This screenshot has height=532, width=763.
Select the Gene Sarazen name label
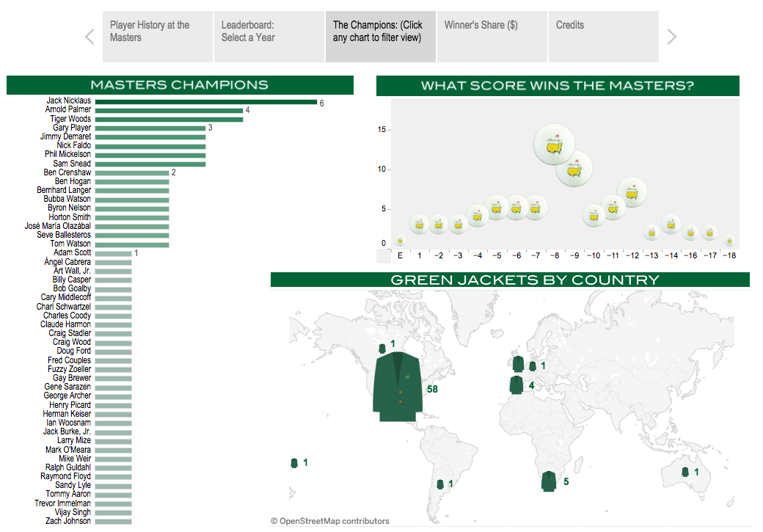[67, 387]
